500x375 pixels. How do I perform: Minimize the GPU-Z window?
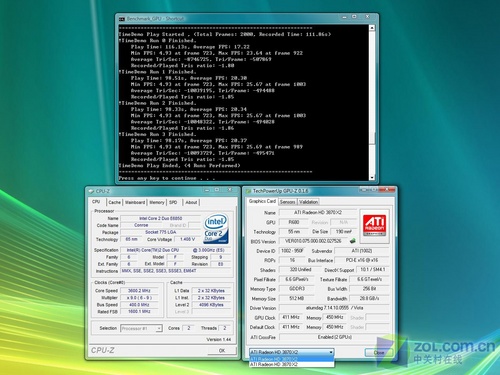pos(365,190)
